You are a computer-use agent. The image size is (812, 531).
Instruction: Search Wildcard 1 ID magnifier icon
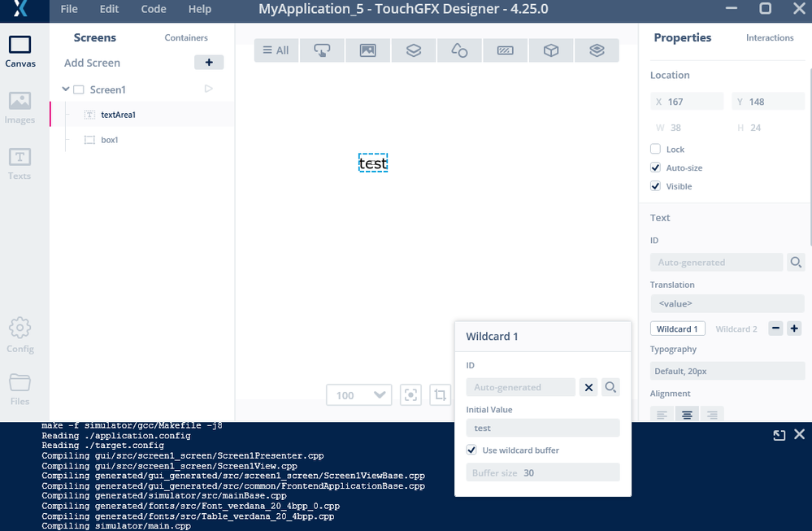[610, 387]
